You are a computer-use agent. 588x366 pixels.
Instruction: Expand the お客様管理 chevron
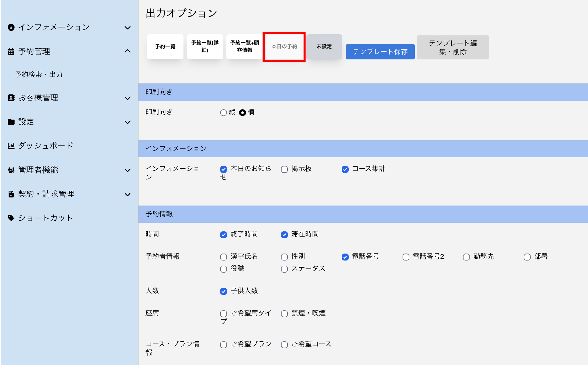[x=127, y=98]
